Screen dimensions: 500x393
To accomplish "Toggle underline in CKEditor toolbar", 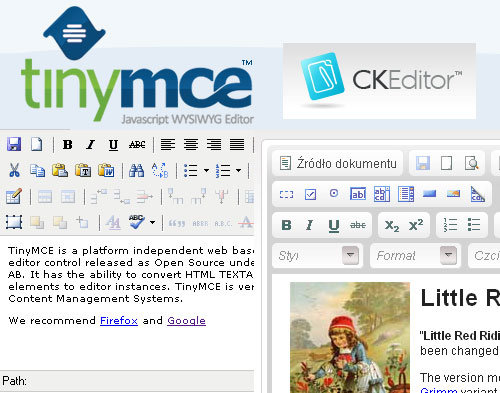I will click(x=334, y=226).
